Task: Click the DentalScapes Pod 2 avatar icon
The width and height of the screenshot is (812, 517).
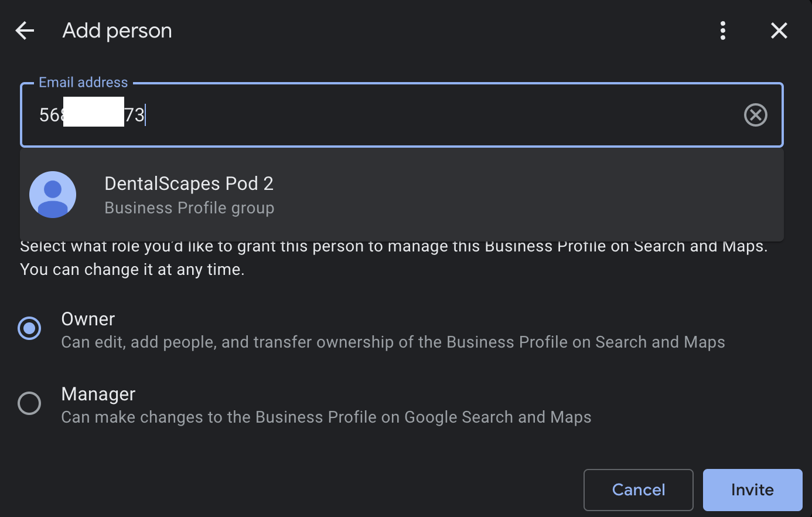Action: (x=53, y=195)
